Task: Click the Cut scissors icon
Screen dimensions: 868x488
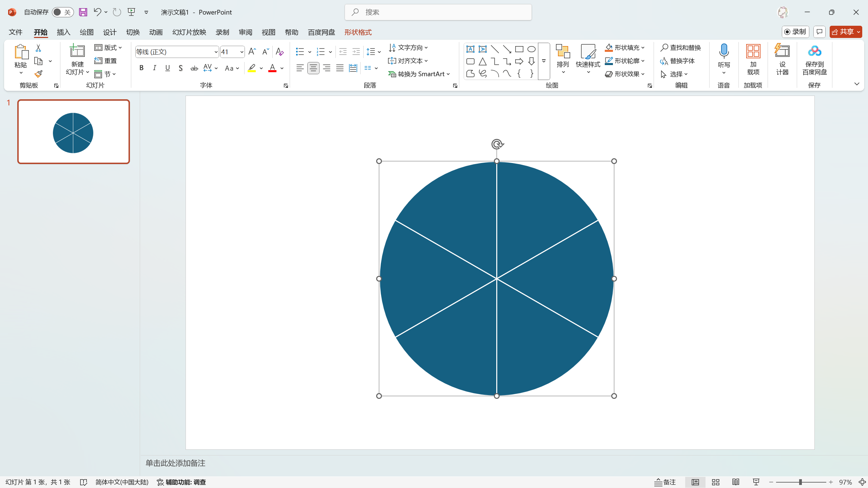Action: 38,48
